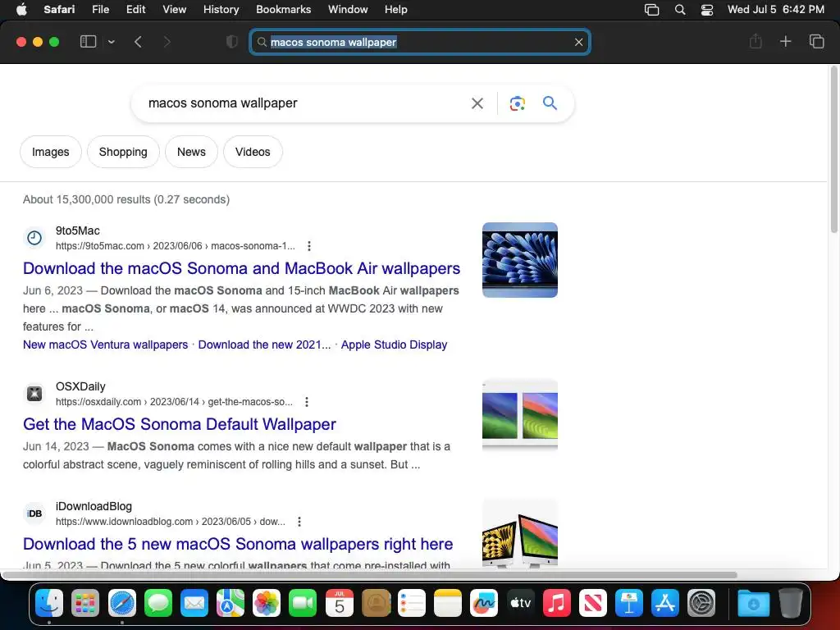Screen dimensions: 840x630
Task: Open Finder from the Dock
Action: 49,603
